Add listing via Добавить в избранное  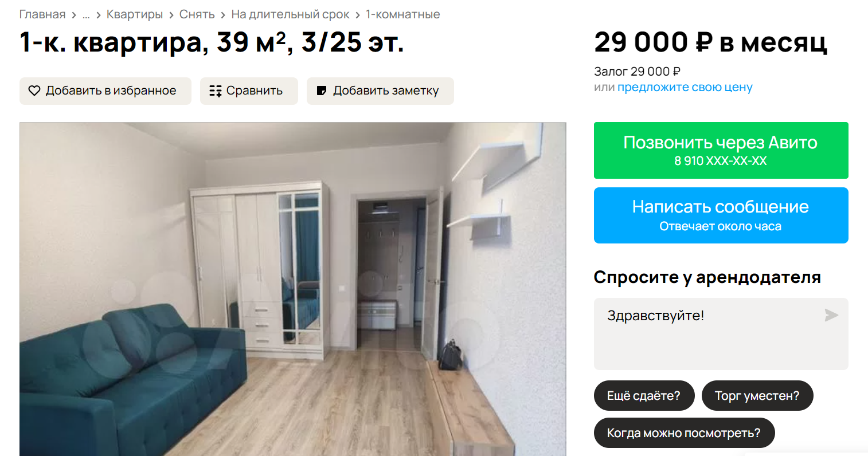pos(105,91)
